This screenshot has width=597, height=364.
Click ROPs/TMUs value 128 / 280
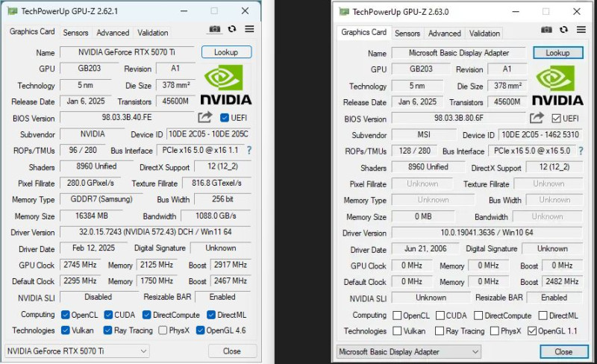click(x=414, y=151)
